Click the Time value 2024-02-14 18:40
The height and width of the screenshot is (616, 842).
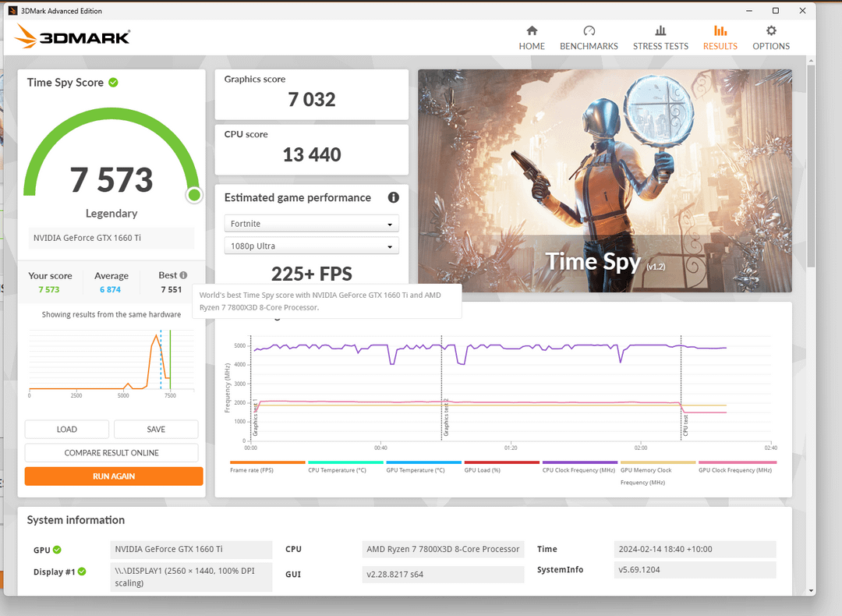tap(695, 550)
